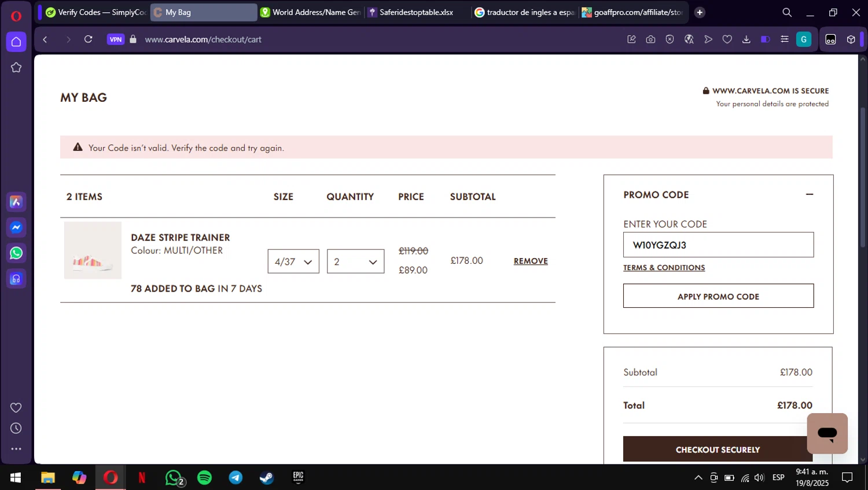Screen dimensions: 868x490
Task: Open browsing history clock icon
Action: point(16,428)
